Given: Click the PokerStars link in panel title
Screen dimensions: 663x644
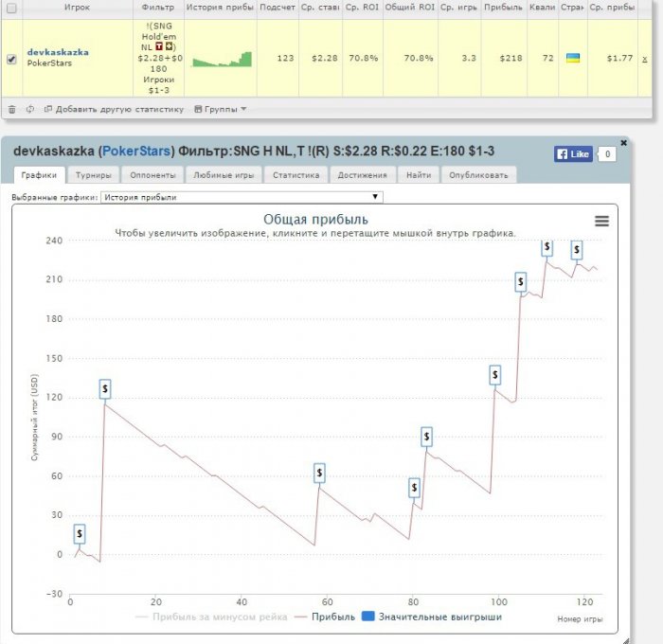Looking at the screenshot, I should click(x=136, y=152).
